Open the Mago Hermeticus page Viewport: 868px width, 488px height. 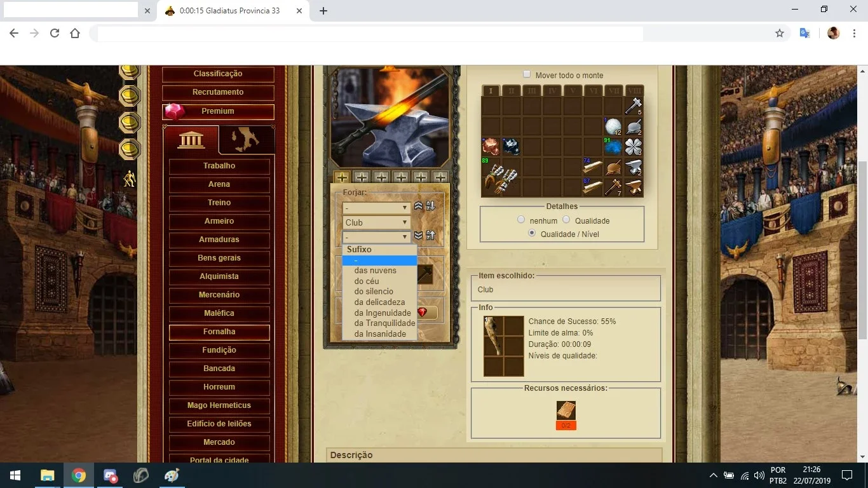pyautogui.click(x=219, y=405)
